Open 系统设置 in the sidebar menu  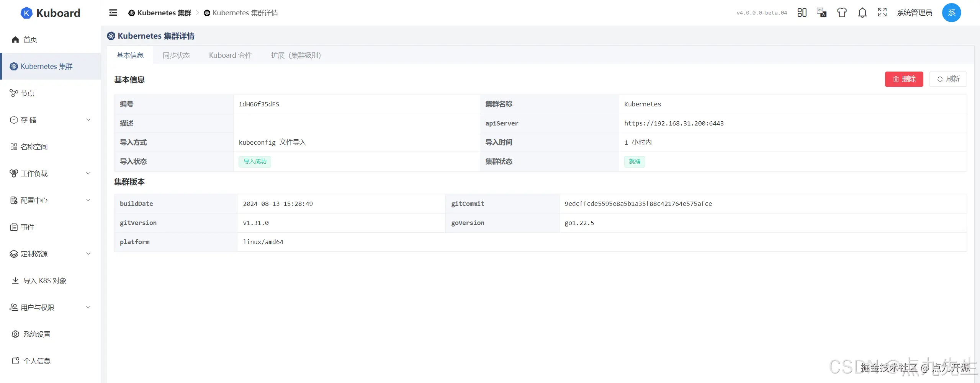(51, 334)
